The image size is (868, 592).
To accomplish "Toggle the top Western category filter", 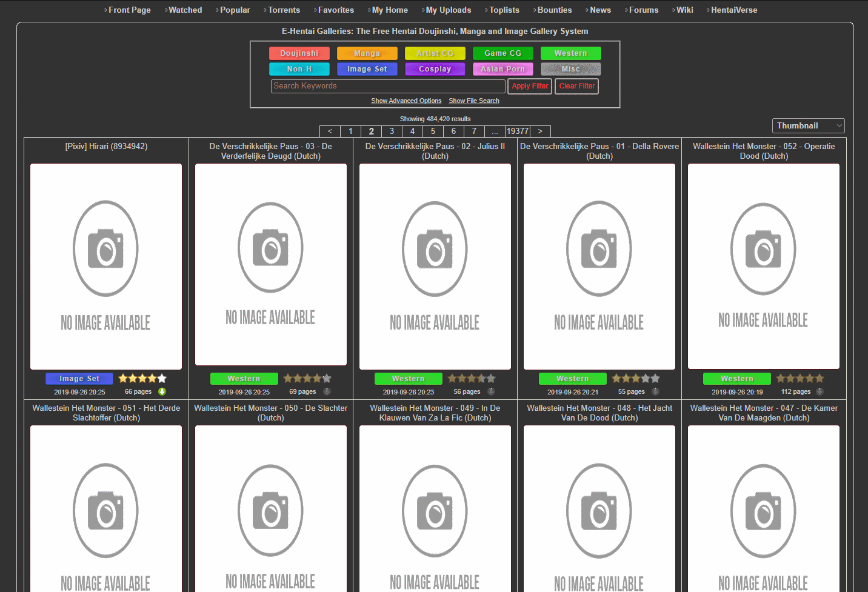I will pos(571,53).
